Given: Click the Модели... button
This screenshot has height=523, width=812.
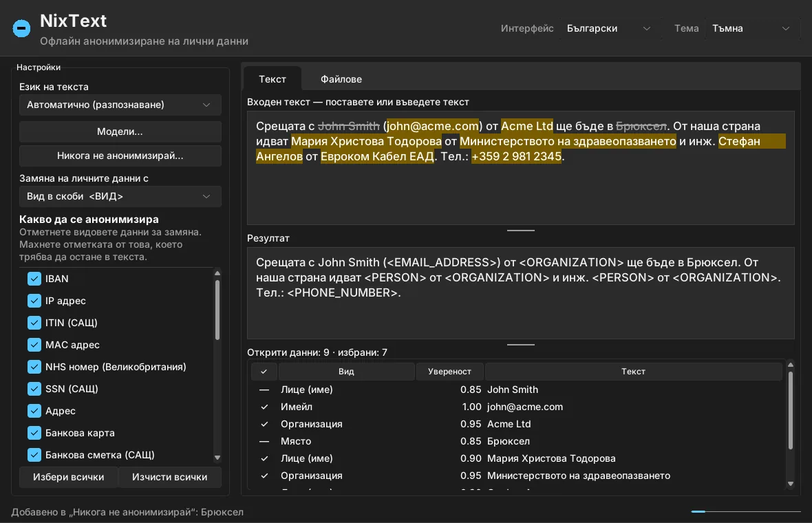Looking at the screenshot, I should coord(120,131).
